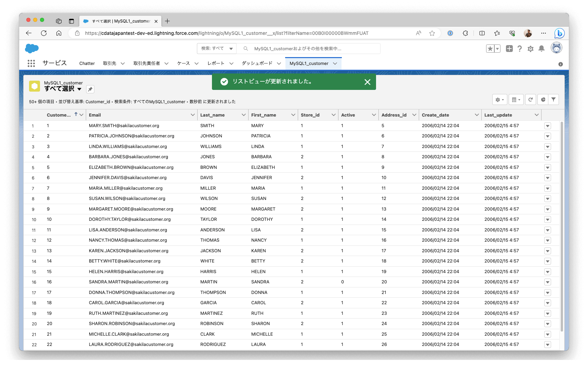Click the THOMPSON last name cell
The height and width of the screenshot is (376, 588).
[213, 293]
